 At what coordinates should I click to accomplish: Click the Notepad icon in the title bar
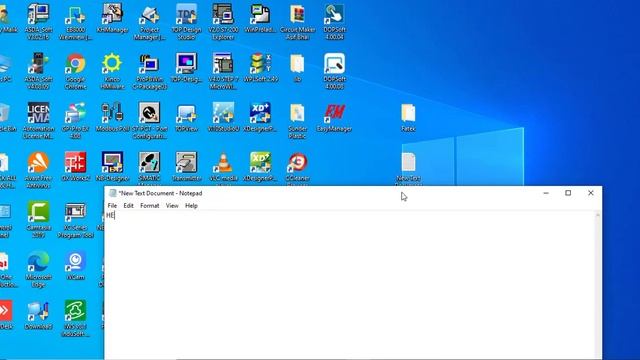click(112, 193)
